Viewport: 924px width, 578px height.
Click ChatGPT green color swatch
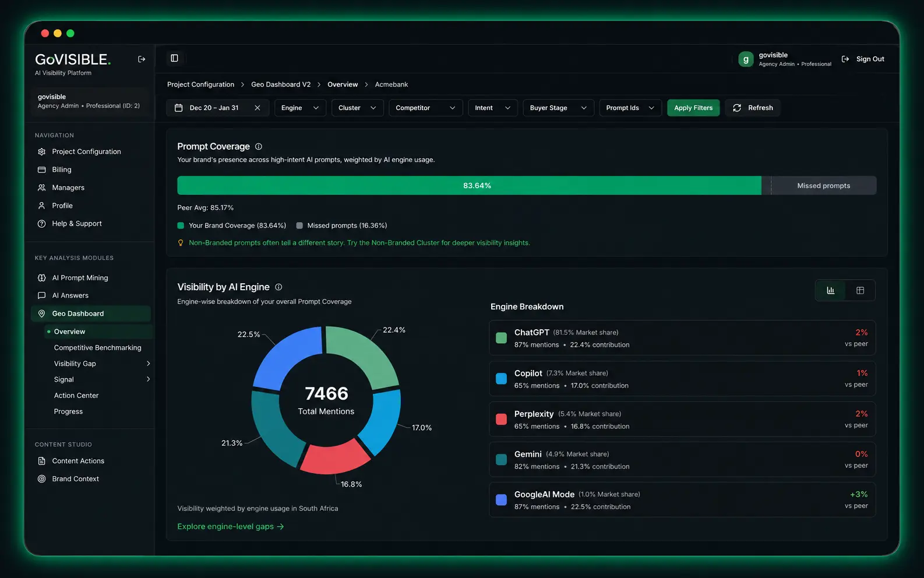pyautogui.click(x=501, y=338)
